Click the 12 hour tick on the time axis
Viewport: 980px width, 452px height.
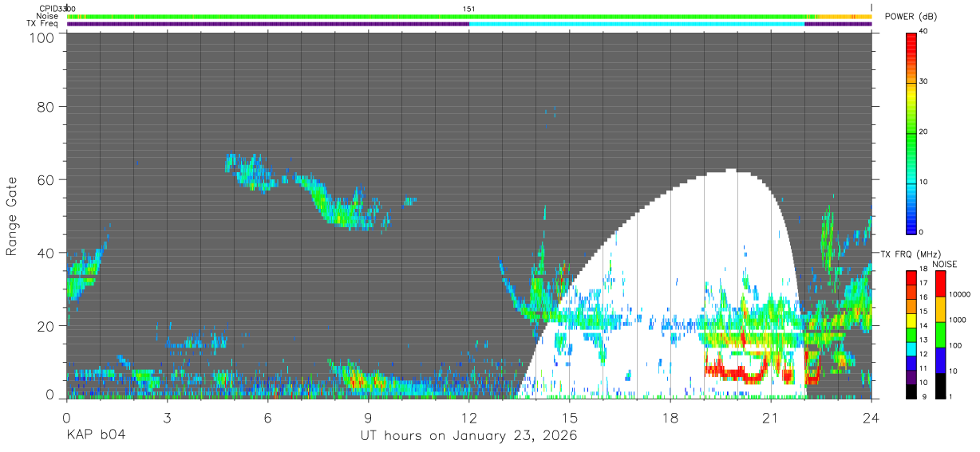(x=469, y=417)
